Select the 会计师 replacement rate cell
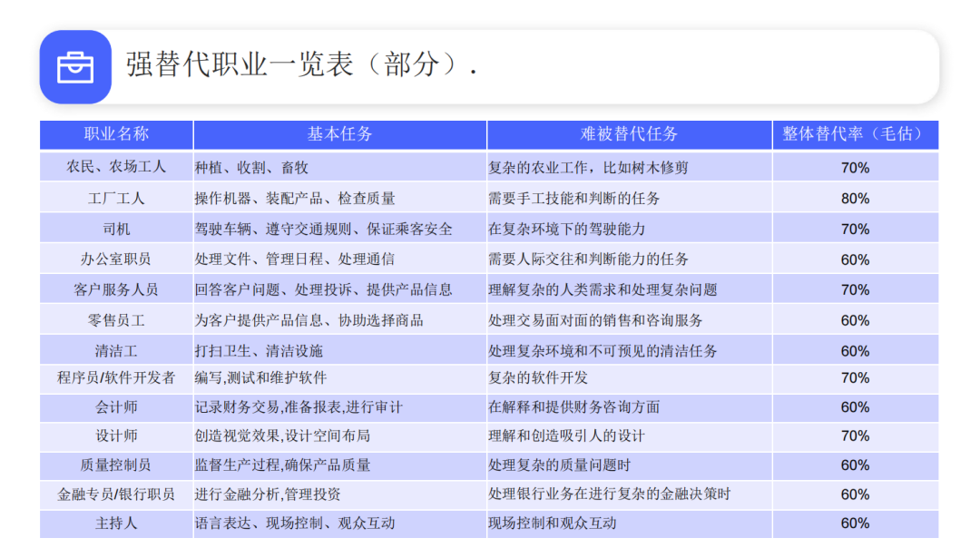This screenshot has width=980, height=548. click(853, 407)
